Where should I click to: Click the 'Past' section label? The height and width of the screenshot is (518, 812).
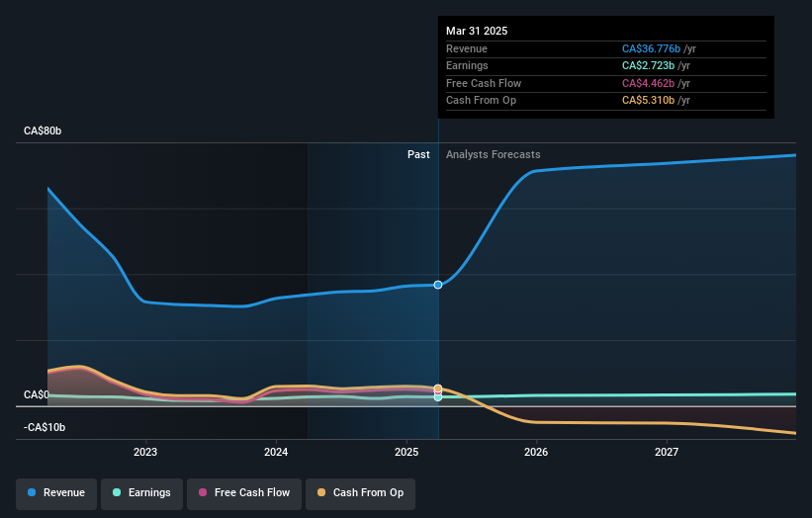[418, 154]
